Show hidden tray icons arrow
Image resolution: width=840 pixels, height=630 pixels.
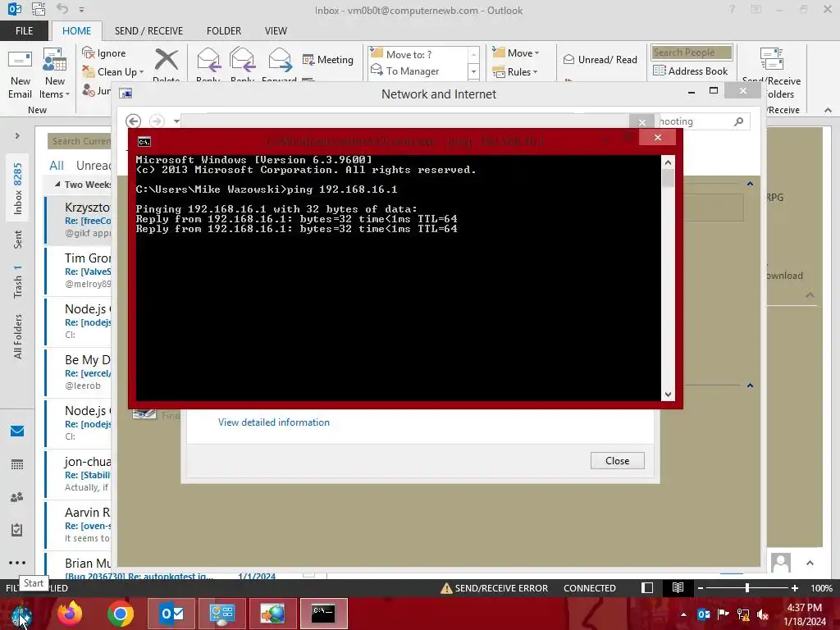(x=683, y=614)
